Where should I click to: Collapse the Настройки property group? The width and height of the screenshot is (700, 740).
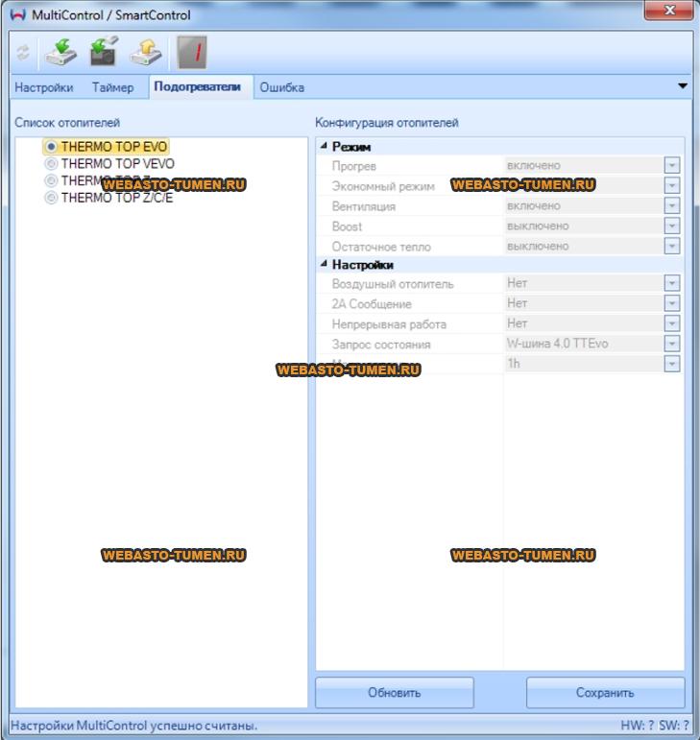(324, 264)
